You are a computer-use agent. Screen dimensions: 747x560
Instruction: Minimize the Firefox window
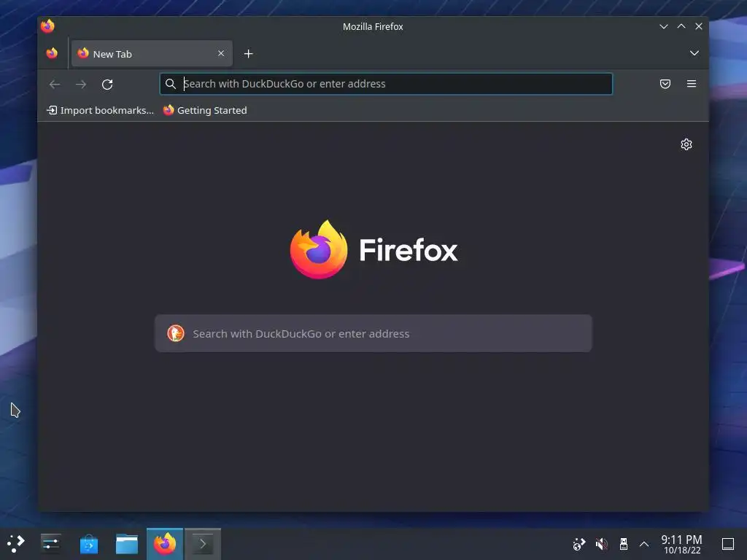click(664, 27)
